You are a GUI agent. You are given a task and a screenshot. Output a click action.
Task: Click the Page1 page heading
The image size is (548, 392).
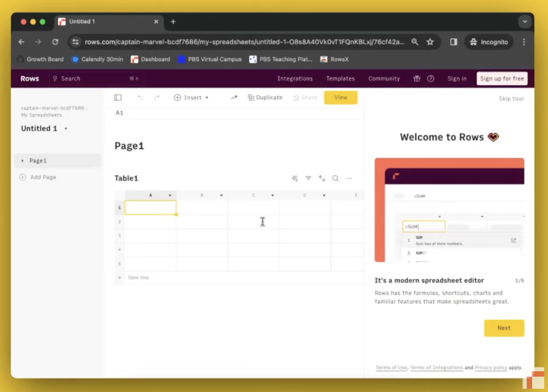point(129,146)
